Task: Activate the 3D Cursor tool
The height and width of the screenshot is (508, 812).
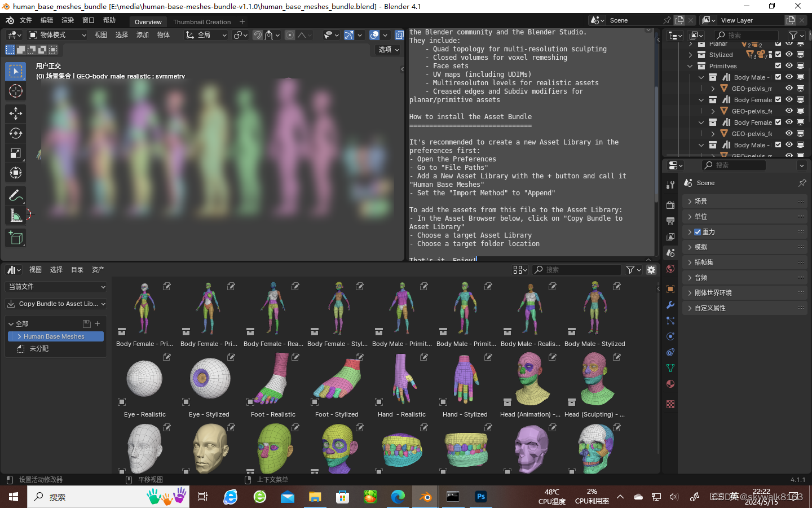Action: point(16,91)
